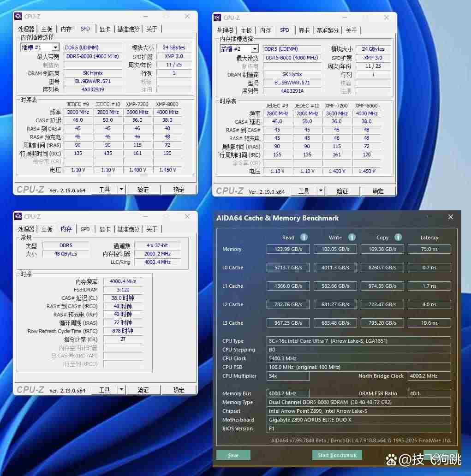Viewport: 471px width, 476px height.
Task: Select the L3 Cache Read value 967.25 GB/s
Action: [x=288, y=323]
